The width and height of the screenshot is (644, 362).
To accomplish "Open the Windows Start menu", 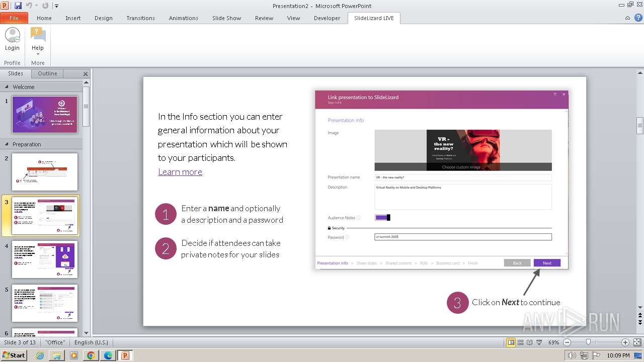I will point(14,355).
